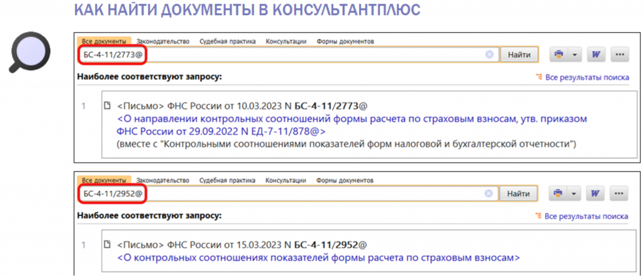The image size is (644, 277).
Task: Clear the БС-4-11/2773@ search field
Action: pos(489,55)
